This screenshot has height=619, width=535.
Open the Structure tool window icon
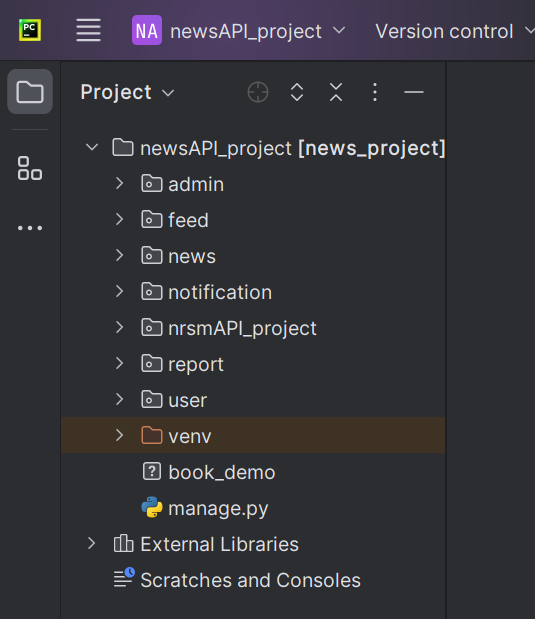pos(30,168)
